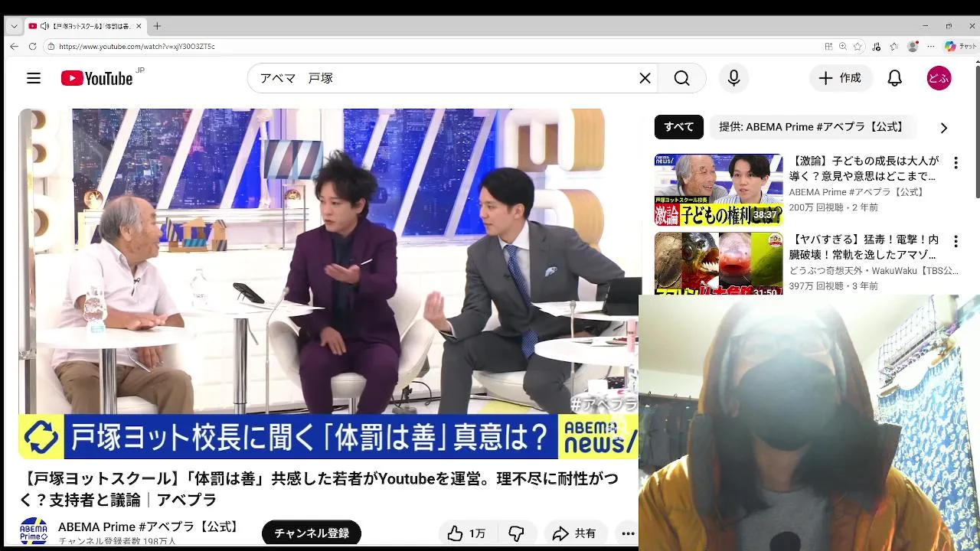Run search with the magnifier button
The image size is (980, 551).
pos(681,78)
